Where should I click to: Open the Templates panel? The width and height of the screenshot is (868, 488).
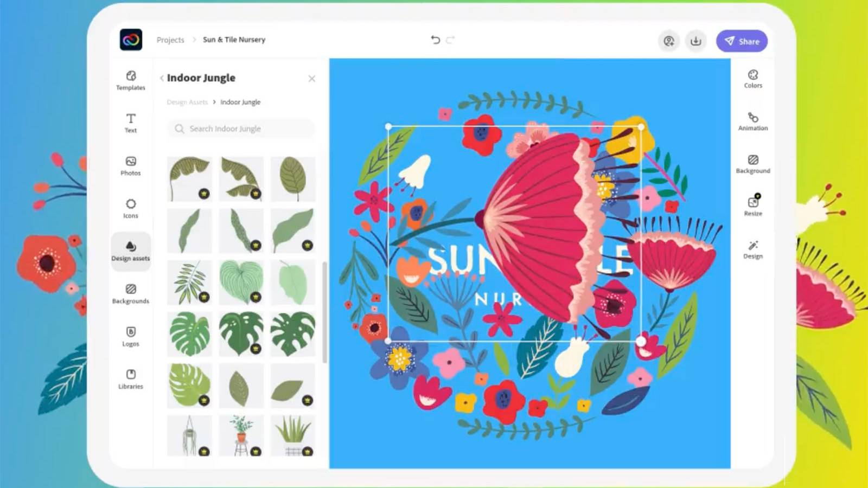pyautogui.click(x=131, y=80)
